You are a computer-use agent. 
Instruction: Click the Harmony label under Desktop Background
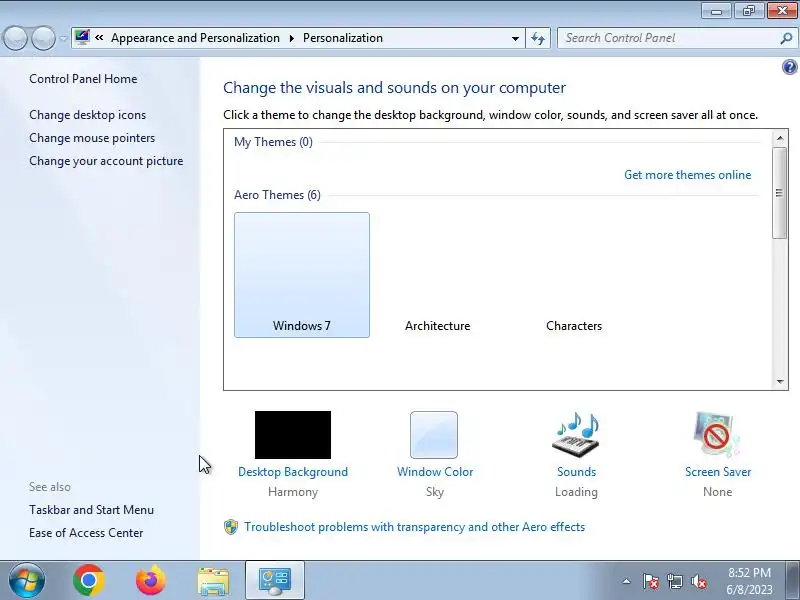293,492
